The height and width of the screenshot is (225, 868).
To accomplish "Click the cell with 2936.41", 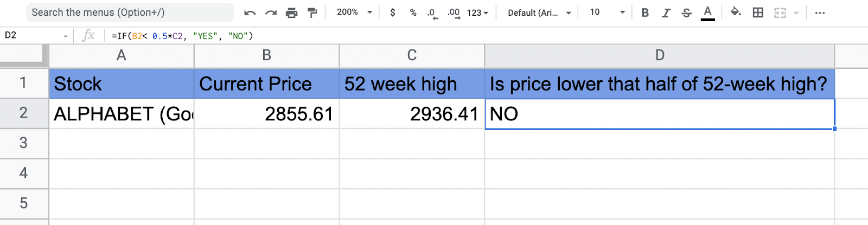I will click(x=412, y=114).
